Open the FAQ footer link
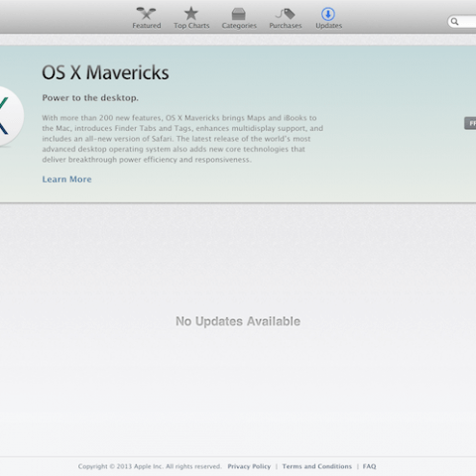 (x=369, y=466)
